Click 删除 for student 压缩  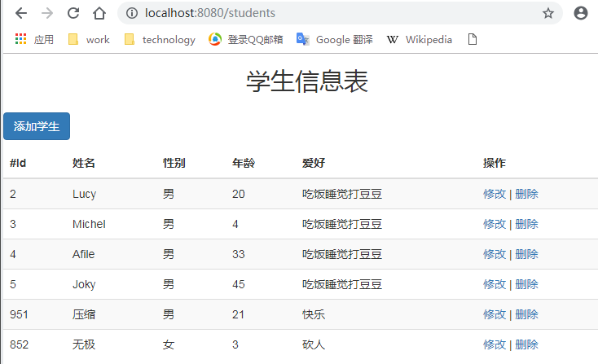526,314
